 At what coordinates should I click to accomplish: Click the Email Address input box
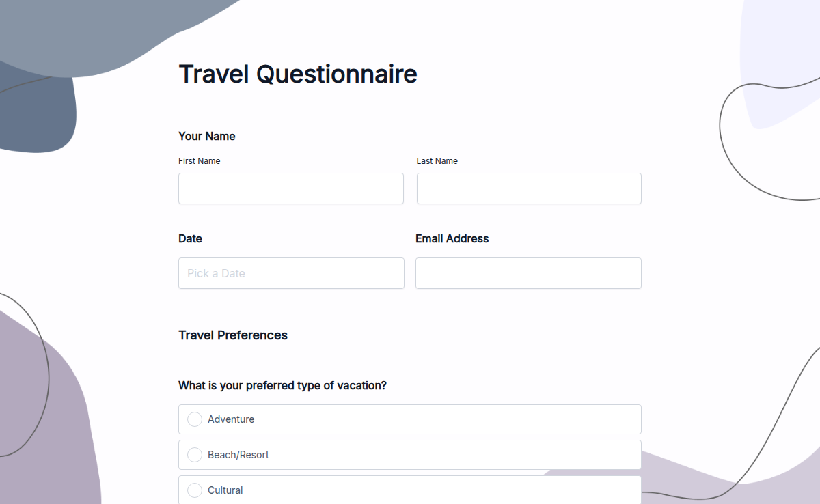pos(528,273)
